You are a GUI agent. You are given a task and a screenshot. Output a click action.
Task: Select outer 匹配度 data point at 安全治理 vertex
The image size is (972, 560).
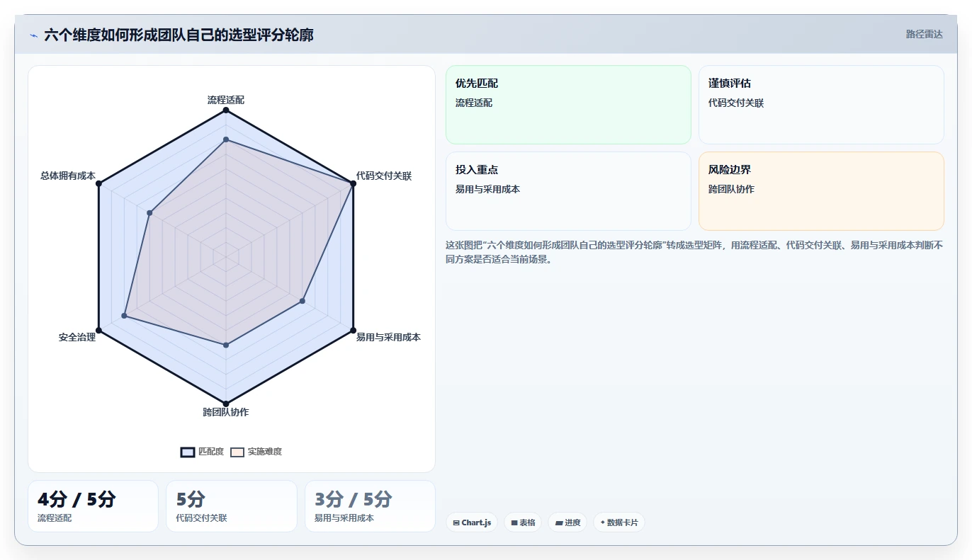tap(98, 331)
